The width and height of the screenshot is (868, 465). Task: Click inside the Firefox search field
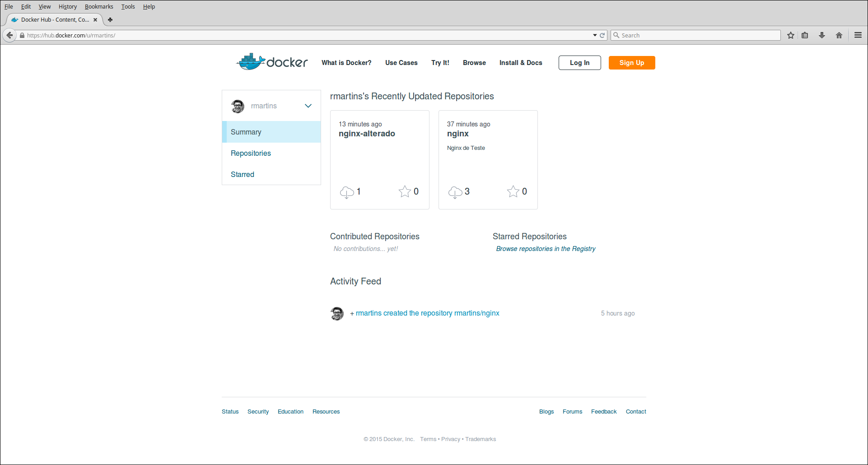tap(677, 35)
